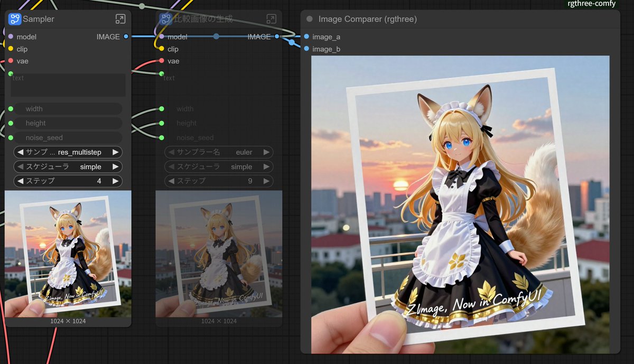Click the Sampler node preview image

[68, 254]
